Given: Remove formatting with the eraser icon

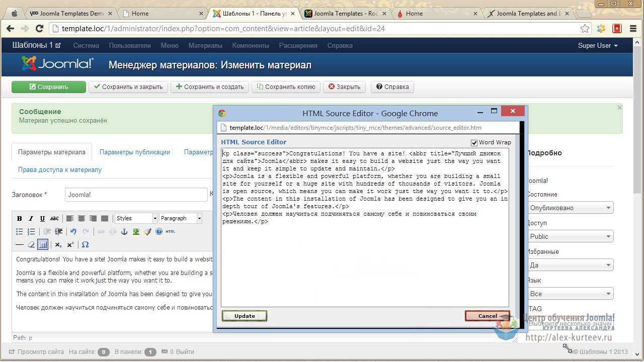Looking at the screenshot, I should point(31,245).
